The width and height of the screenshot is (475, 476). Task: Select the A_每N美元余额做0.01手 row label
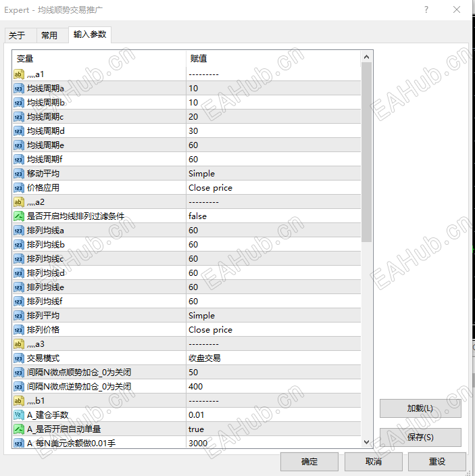[71, 444]
